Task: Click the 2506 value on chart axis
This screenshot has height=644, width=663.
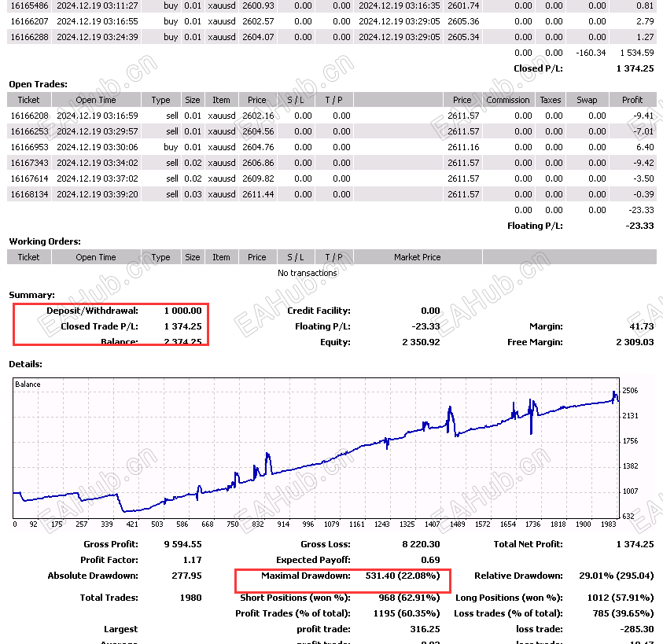Action: coord(630,390)
